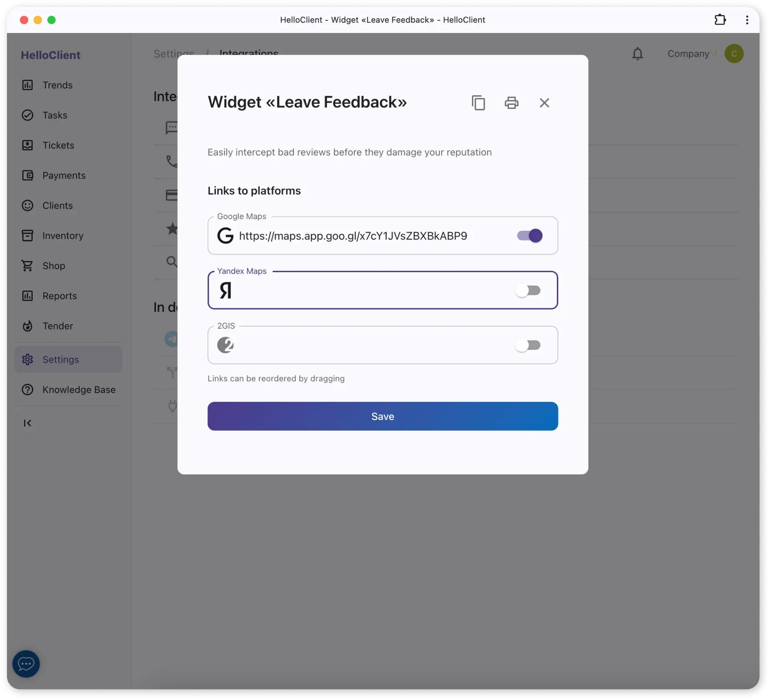Open the chat support bubble
The width and height of the screenshot is (770, 700).
point(26,664)
